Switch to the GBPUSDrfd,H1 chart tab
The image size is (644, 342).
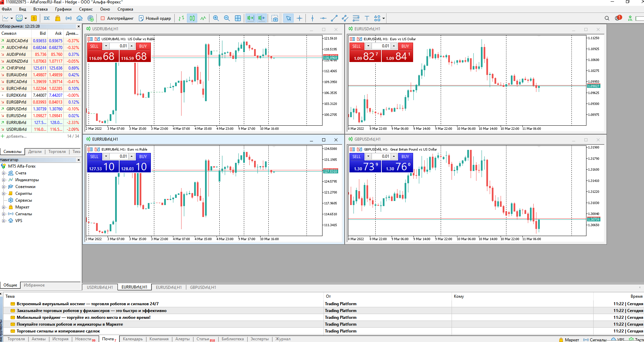203,287
